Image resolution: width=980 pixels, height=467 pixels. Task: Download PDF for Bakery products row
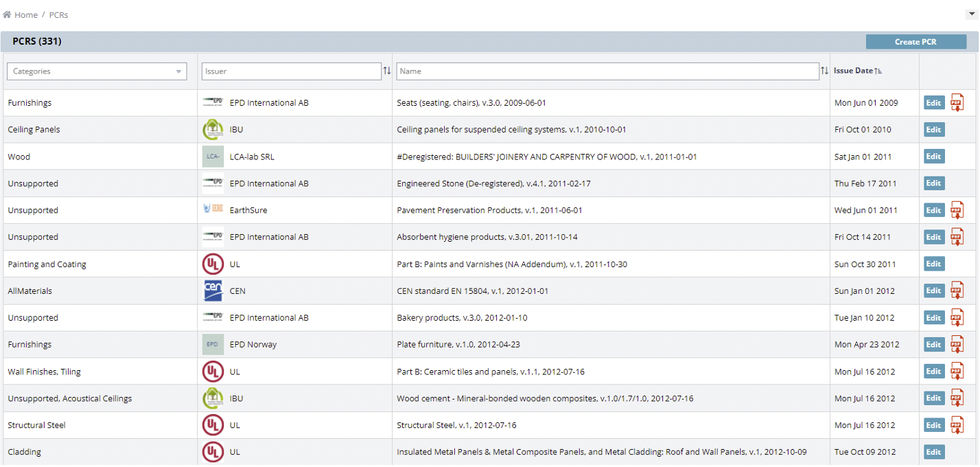click(957, 317)
